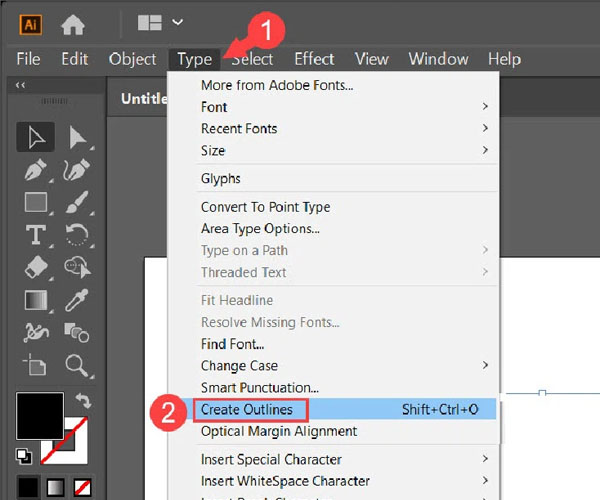Expand the arrange documents dropdown arrow

177,22
